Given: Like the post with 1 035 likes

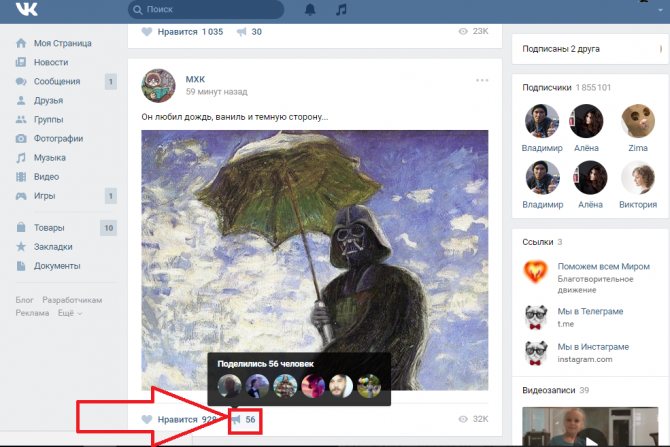Looking at the screenshot, I should tap(182, 32).
